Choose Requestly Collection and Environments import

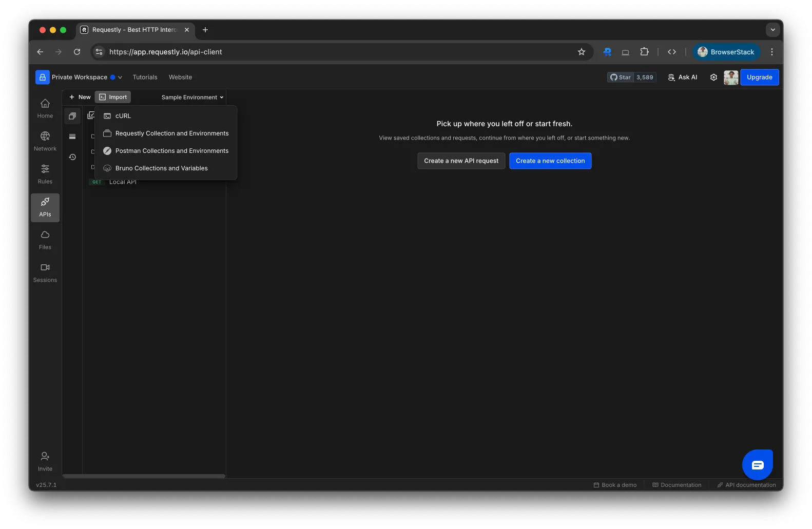pos(166,133)
